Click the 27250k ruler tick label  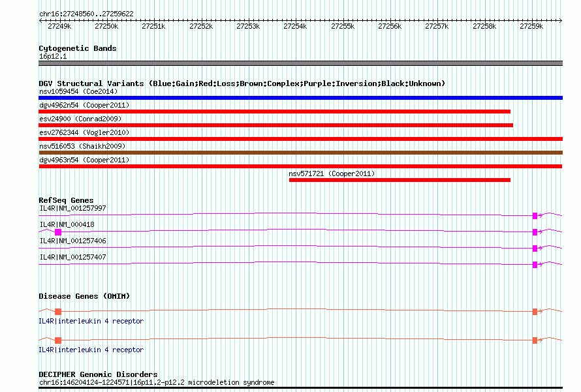[x=106, y=26]
